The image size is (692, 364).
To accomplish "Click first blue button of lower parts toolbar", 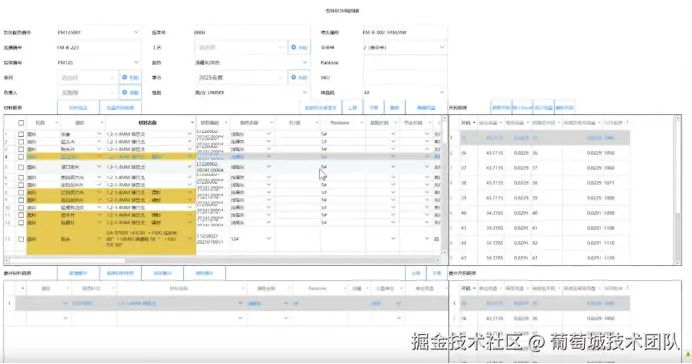I will pyautogui.click(x=78, y=273).
